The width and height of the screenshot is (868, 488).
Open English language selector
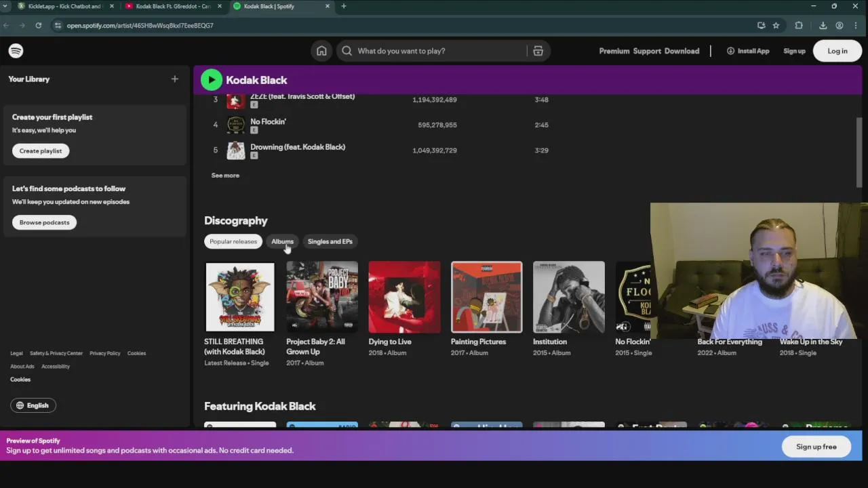tap(33, 405)
